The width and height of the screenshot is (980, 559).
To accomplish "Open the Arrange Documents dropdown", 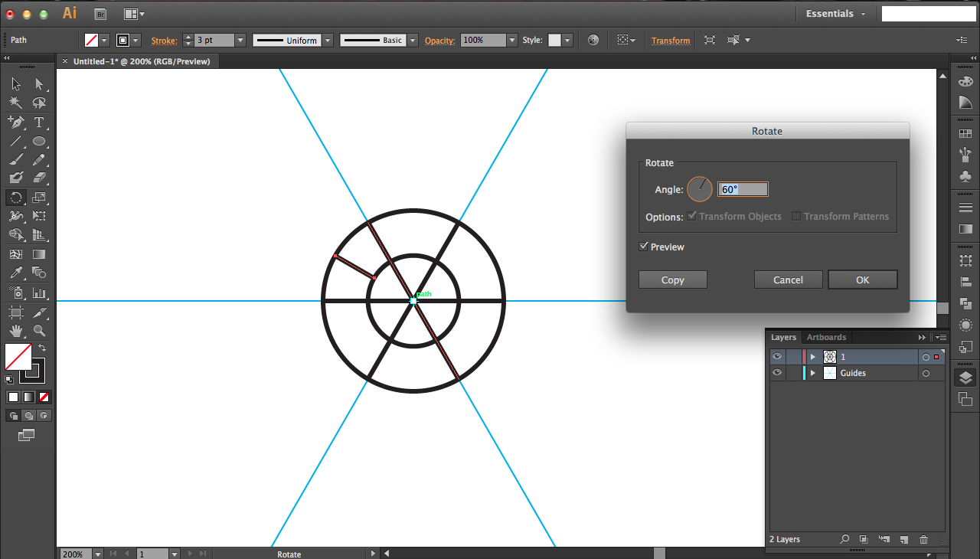I will coord(133,14).
